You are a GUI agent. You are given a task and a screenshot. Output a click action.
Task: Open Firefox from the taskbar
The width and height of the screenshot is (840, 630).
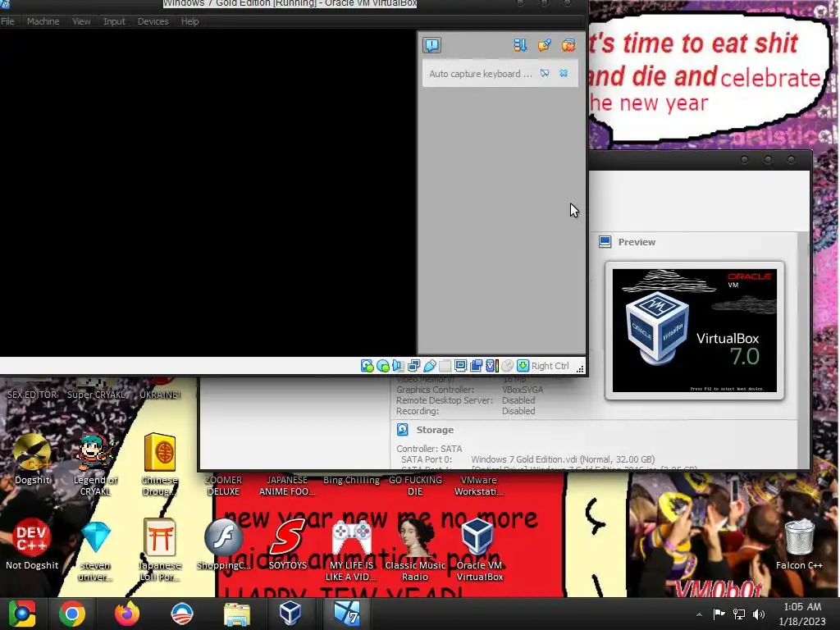pos(127,614)
